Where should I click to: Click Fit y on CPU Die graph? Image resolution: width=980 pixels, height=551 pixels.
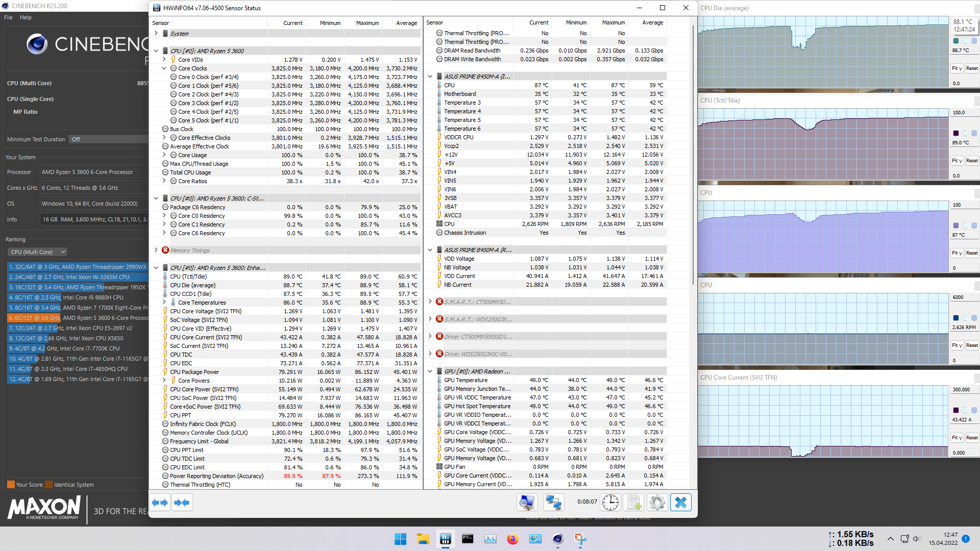pyautogui.click(x=957, y=68)
